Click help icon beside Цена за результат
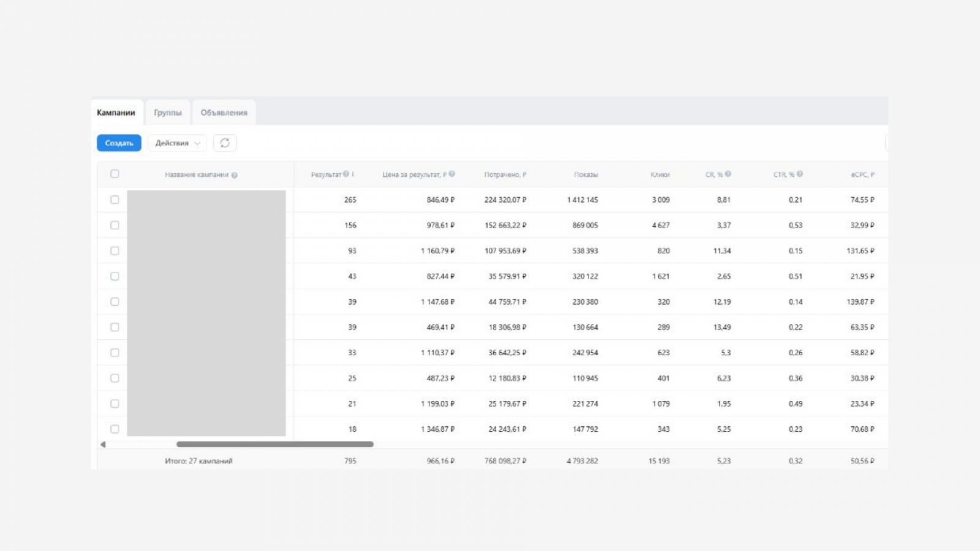980x551 pixels. [452, 174]
